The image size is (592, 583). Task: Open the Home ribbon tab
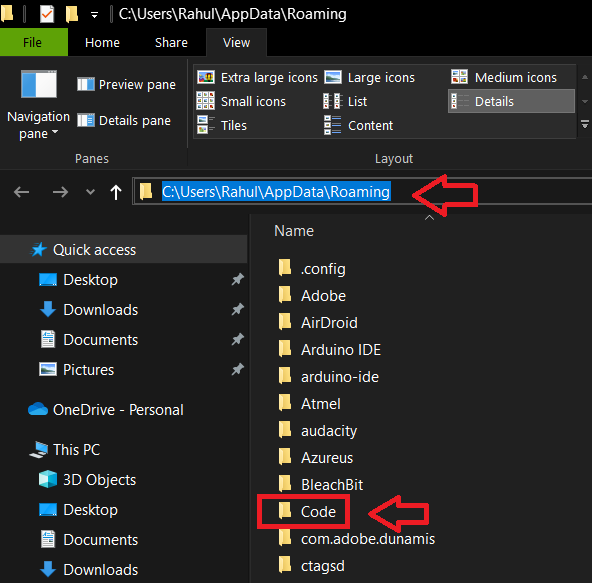click(102, 43)
